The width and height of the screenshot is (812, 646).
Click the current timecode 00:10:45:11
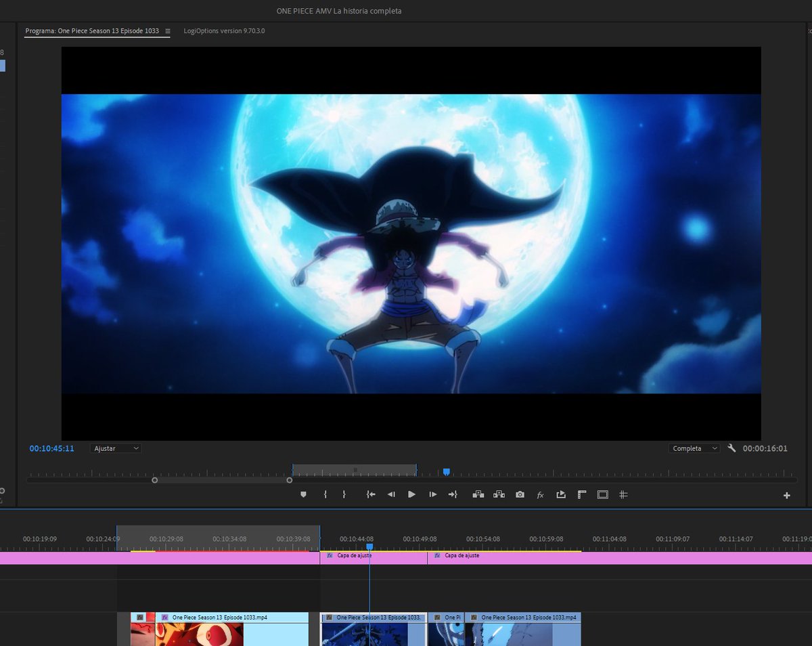pos(52,448)
